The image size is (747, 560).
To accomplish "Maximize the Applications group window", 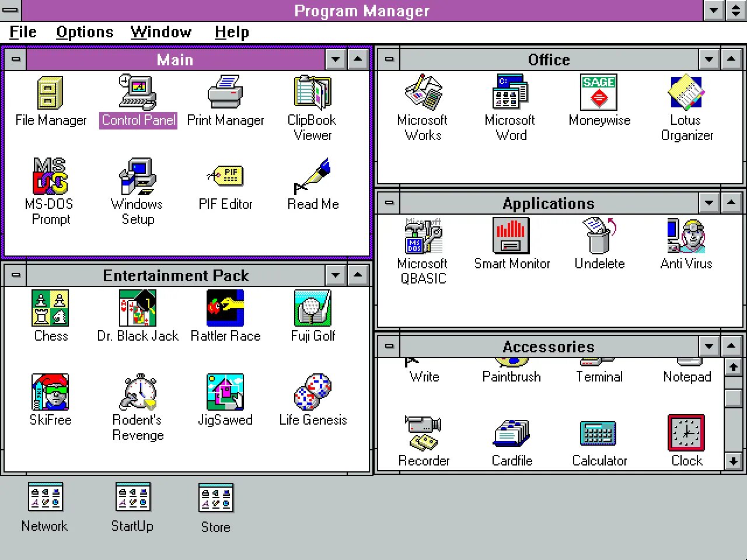I will (x=731, y=202).
